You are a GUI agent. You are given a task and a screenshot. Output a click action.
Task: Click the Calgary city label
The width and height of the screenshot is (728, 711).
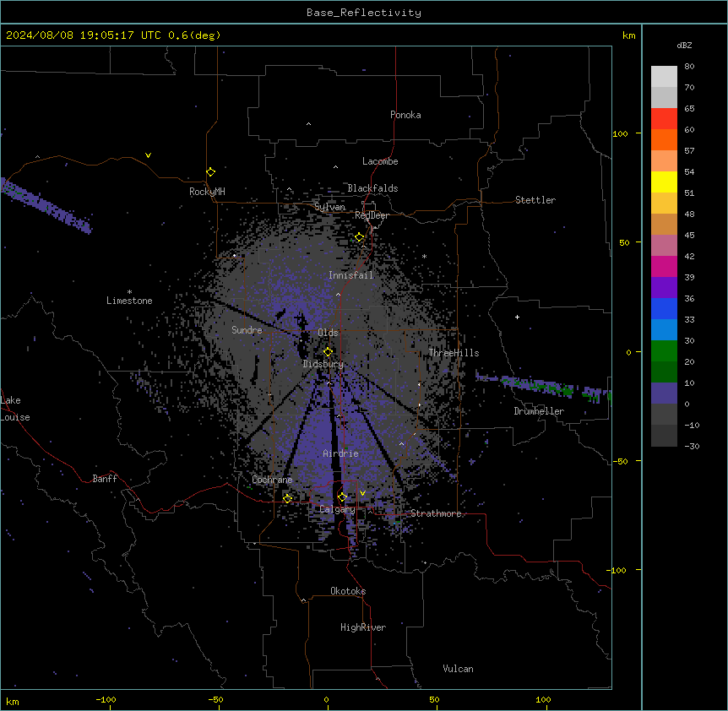(338, 509)
